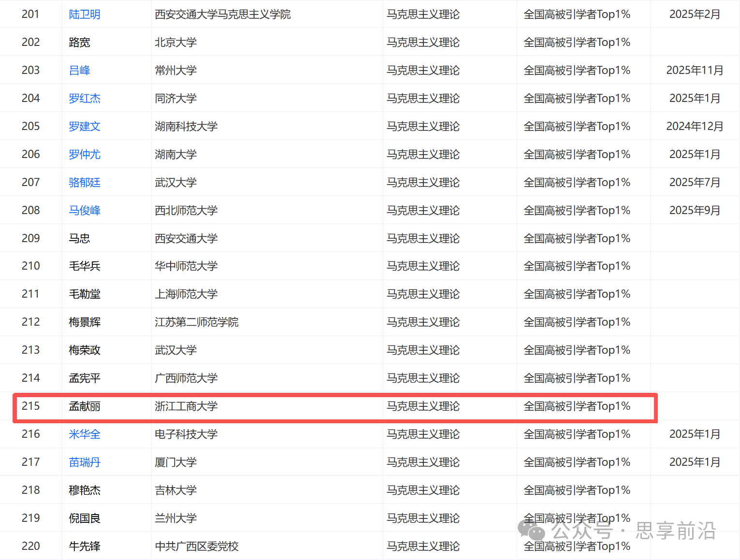Click the 浙江工商大学 institution cell
The height and width of the screenshot is (560, 740).
pyautogui.click(x=186, y=406)
